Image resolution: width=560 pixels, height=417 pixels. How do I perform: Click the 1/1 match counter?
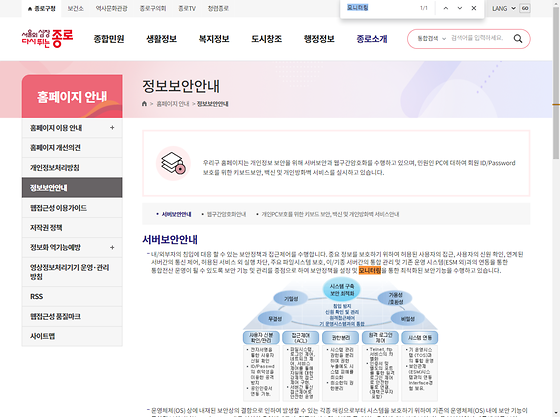[424, 8]
